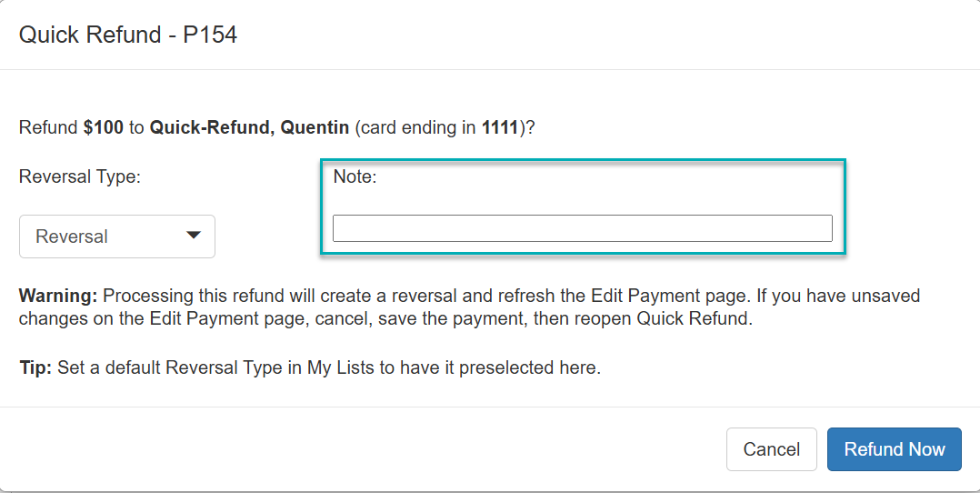Focus the Note text input field
980x493 pixels.
click(x=582, y=228)
